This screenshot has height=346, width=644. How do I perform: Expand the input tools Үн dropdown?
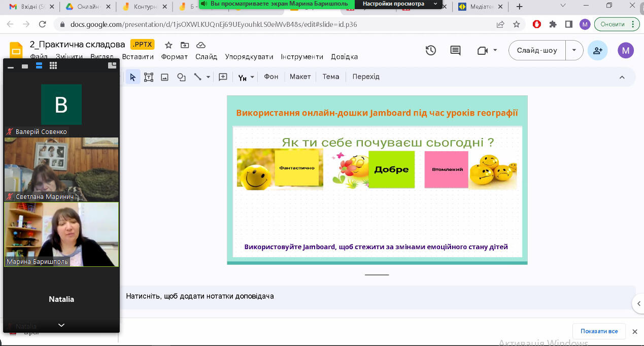click(252, 77)
